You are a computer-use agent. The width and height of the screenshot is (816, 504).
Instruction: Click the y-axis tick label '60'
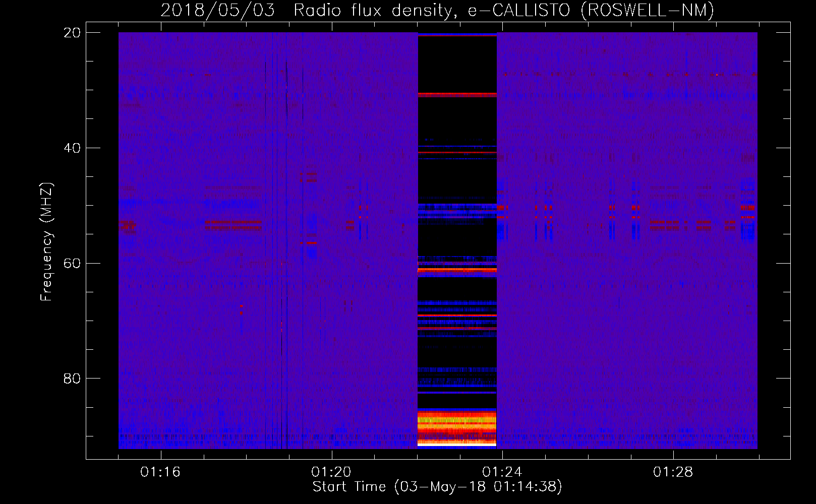click(72, 263)
